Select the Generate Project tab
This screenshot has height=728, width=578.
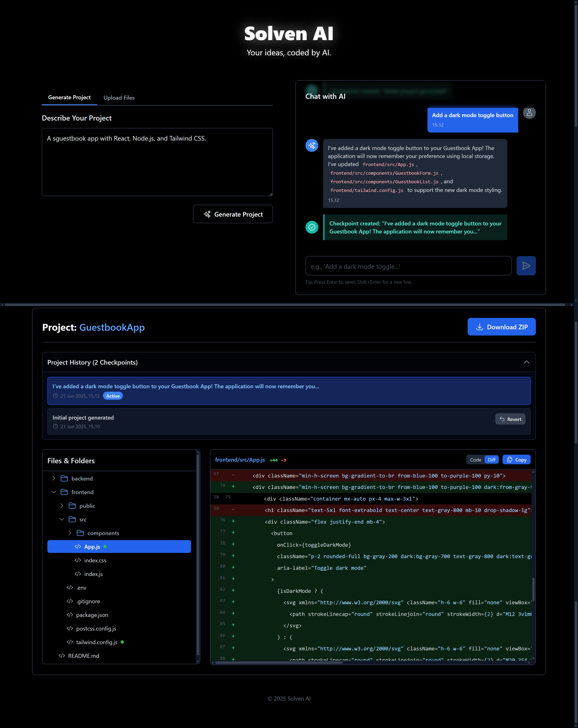click(69, 97)
